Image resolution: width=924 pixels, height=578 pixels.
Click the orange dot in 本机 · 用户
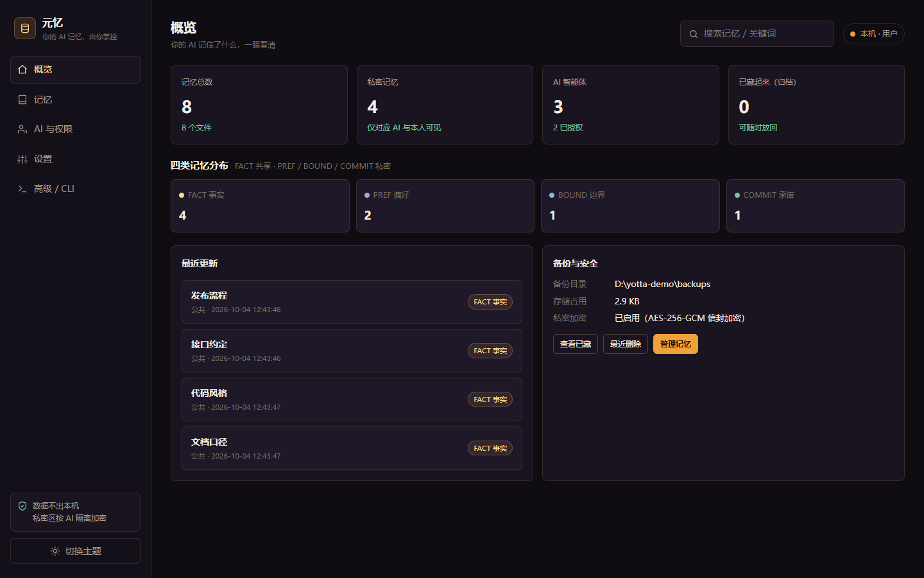point(853,34)
